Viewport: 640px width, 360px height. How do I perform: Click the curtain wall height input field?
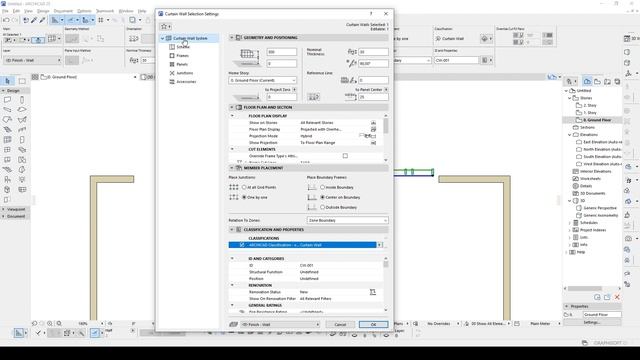click(282, 52)
